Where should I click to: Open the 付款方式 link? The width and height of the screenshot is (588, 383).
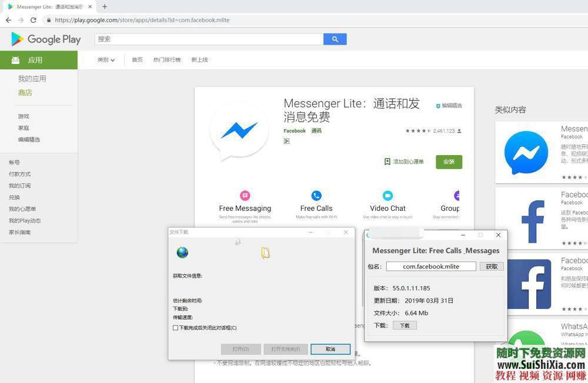pos(20,174)
